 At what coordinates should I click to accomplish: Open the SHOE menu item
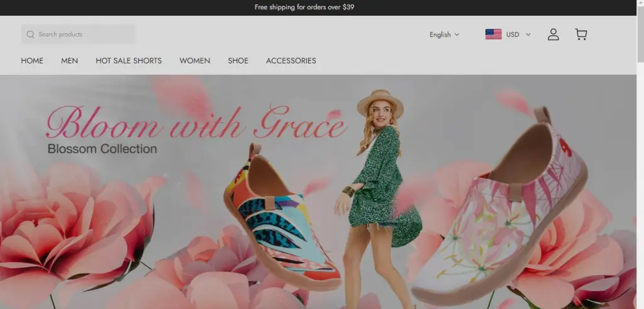238,61
